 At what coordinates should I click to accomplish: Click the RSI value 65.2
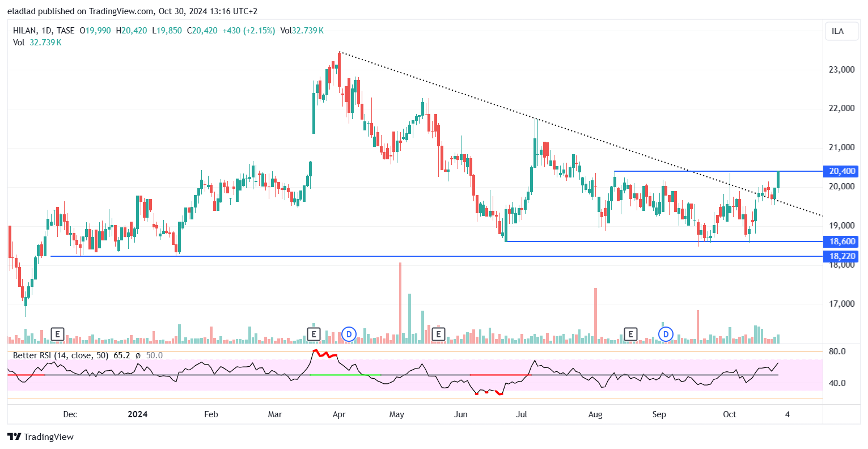(122, 355)
